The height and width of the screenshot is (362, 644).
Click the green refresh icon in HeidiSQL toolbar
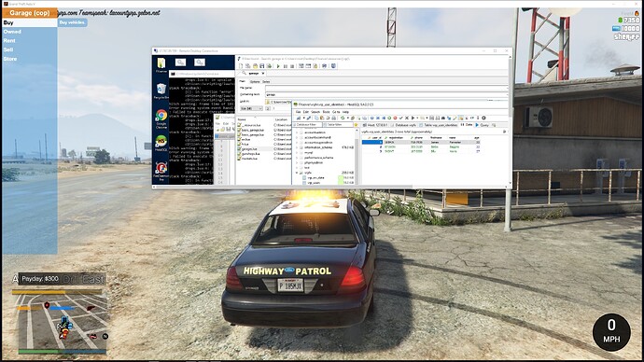coord(343,118)
